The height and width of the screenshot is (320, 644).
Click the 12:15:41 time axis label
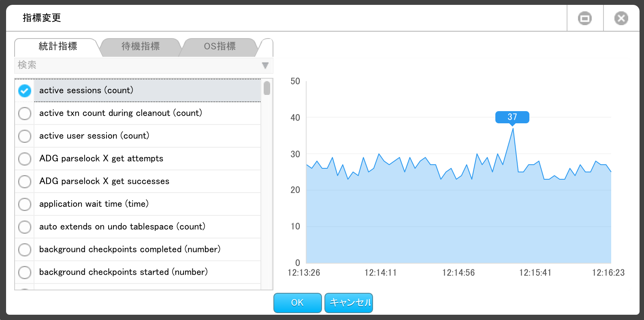pos(535,273)
